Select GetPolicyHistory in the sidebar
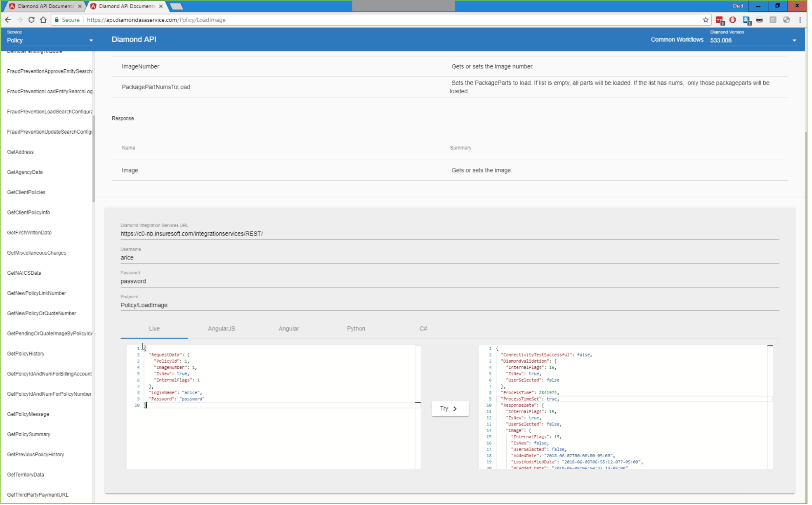812x505 pixels. [x=26, y=354]
